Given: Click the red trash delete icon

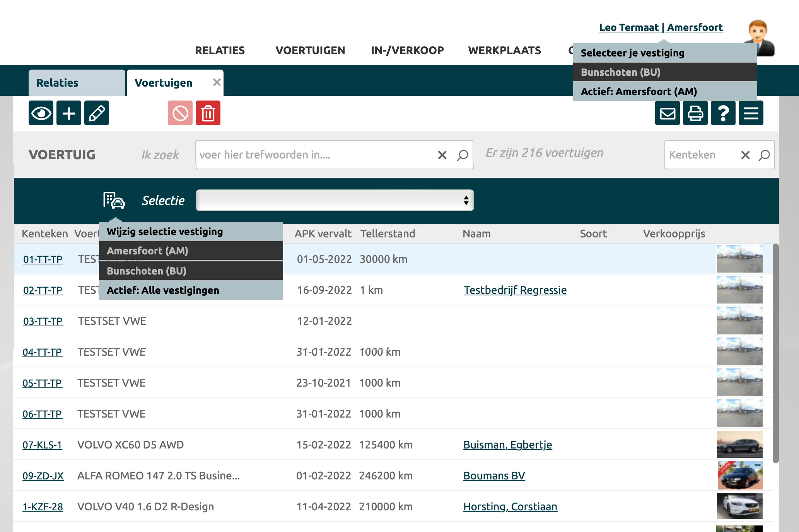Looking at the screenshot, I should (x=208, y=113).
